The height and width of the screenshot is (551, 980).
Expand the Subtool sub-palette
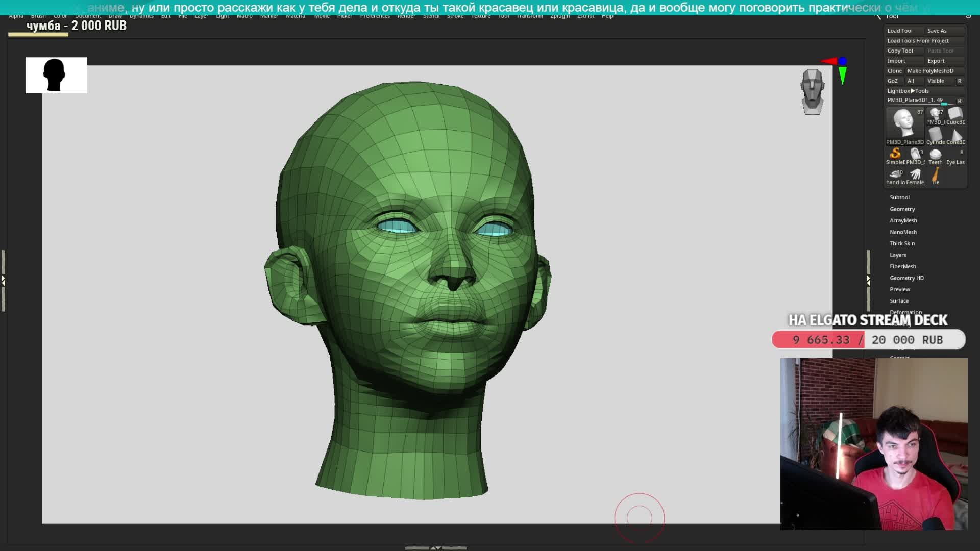tap(899, 197)
